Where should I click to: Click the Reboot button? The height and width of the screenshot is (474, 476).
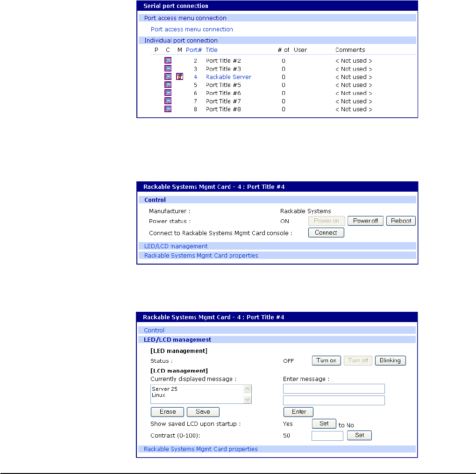click(x=401, y=221)
